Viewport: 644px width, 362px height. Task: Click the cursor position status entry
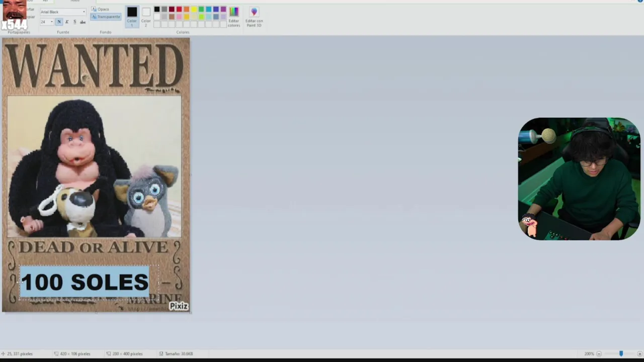click(x=17, y=354)
